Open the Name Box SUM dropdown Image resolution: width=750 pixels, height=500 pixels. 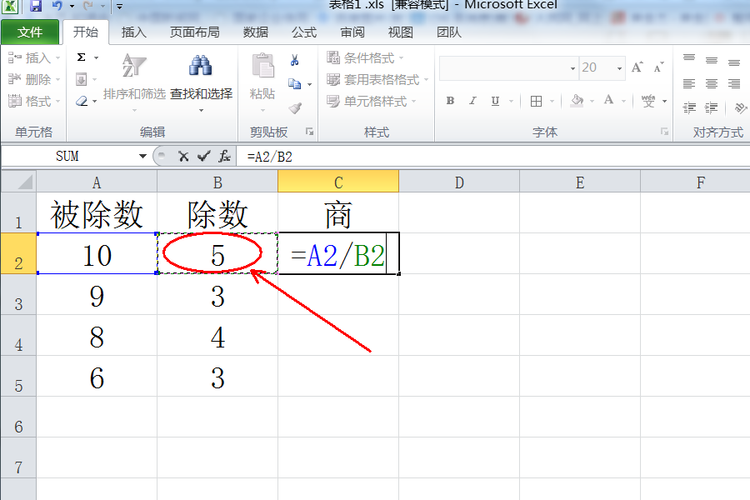[x=143, y=156]
